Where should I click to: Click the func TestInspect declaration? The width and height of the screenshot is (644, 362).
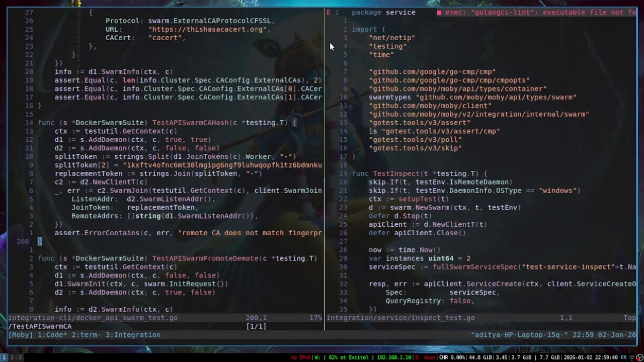coord(420,173)
